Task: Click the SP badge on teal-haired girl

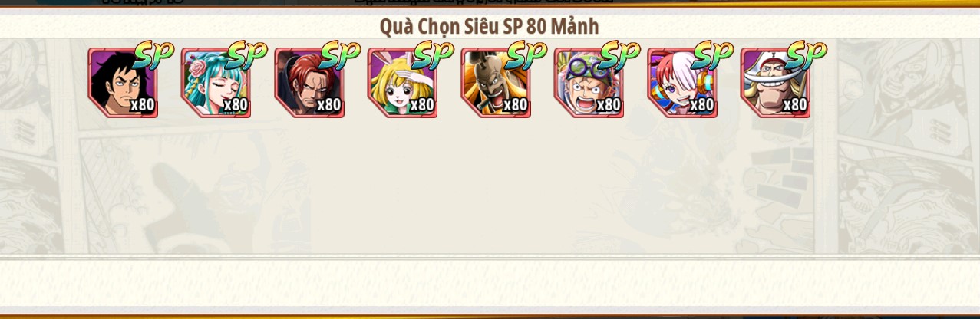Action: (x=246, y=55)
